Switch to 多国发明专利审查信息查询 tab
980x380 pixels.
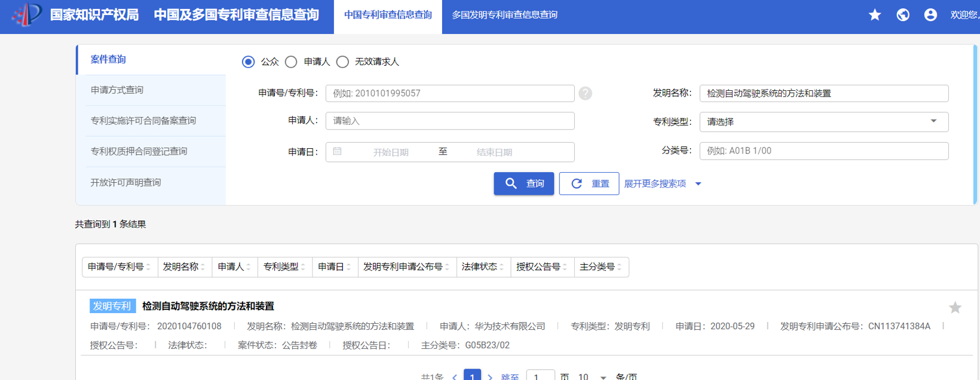pyautogui.click(x=504, y=15)
